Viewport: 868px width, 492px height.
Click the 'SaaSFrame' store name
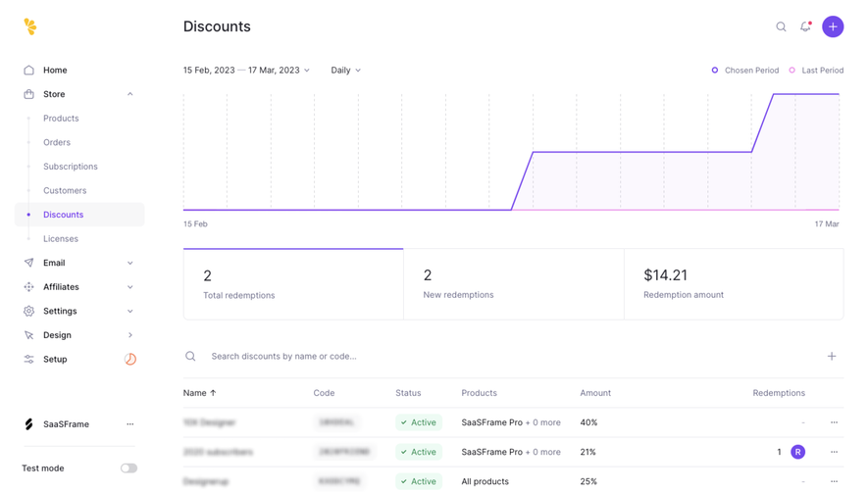67,424
